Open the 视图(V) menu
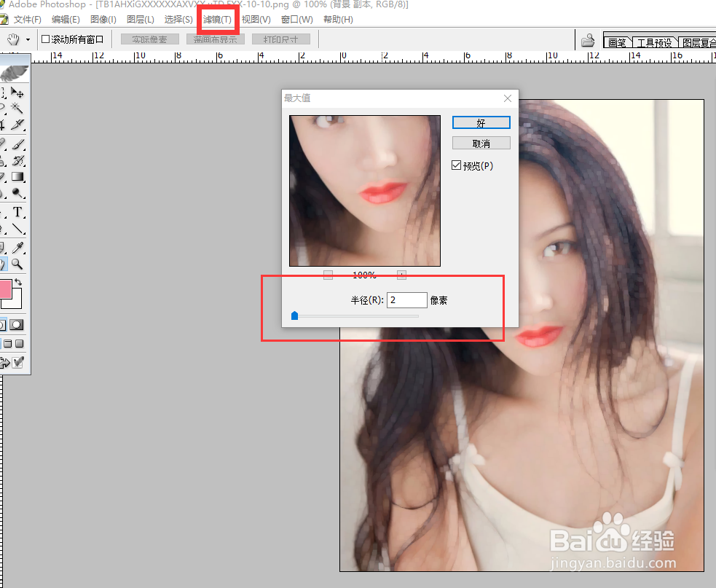716x588 pixels. pyautogui.click(x=256, y=20)
